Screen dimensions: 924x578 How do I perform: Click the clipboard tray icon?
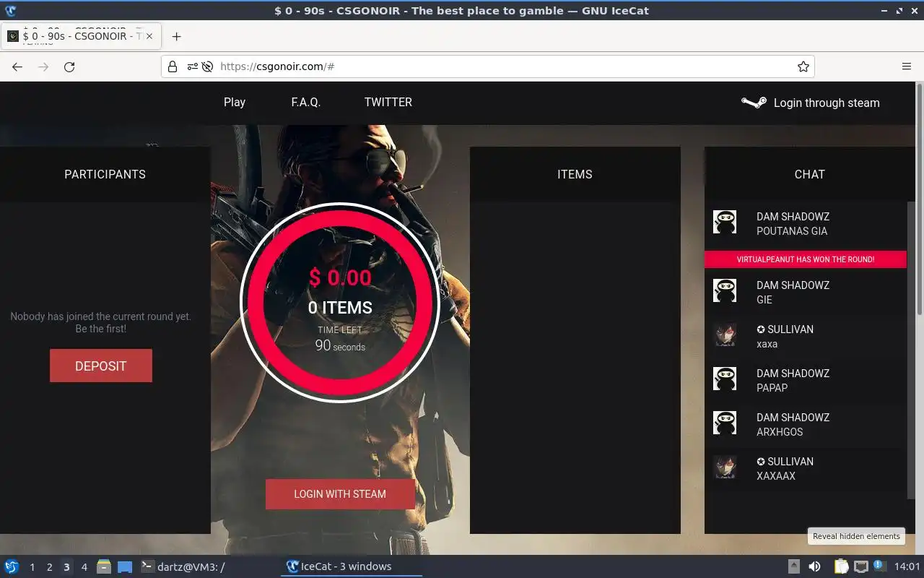click(841, 566)
